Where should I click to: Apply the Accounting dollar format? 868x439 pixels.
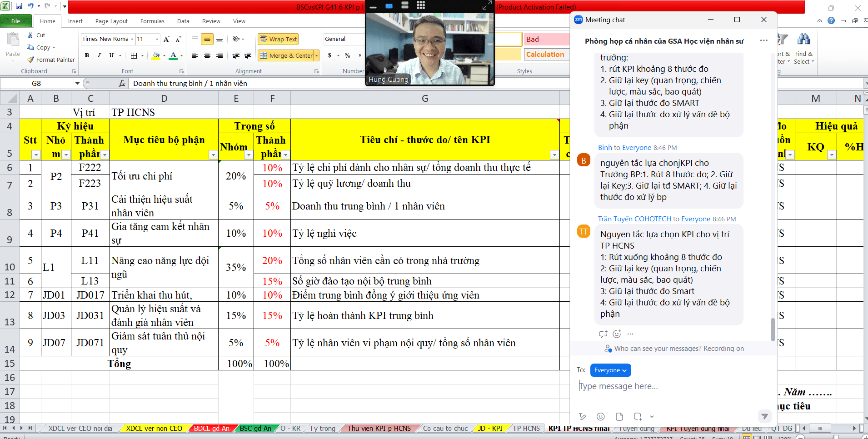329,55
